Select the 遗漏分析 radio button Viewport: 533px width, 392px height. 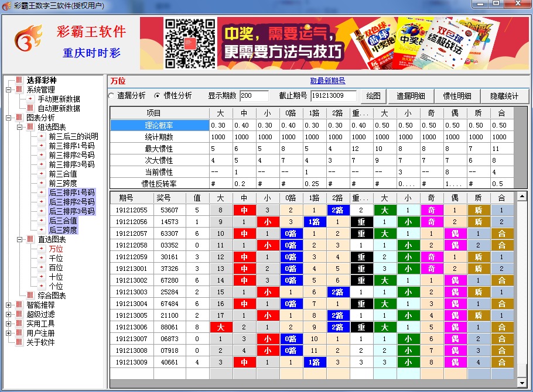[112, 96]
